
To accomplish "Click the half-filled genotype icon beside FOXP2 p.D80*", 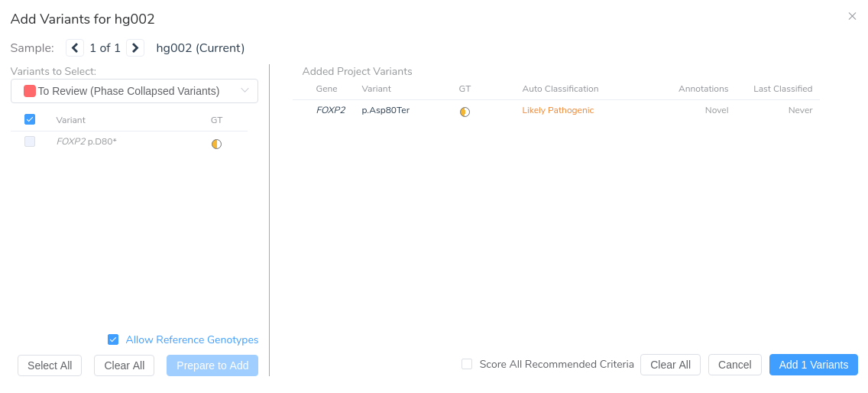I will point(216,144).
